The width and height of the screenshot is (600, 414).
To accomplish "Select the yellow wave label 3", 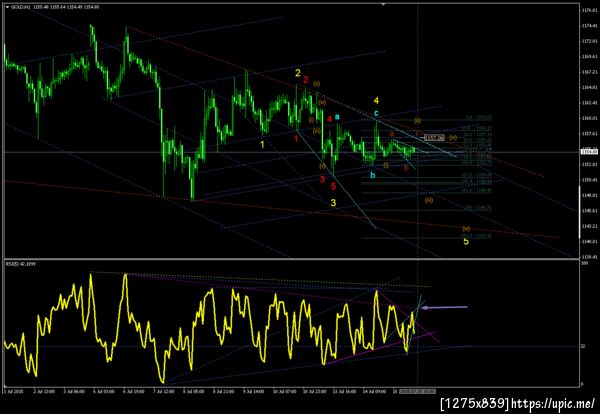I will click(x=333, y=202).
